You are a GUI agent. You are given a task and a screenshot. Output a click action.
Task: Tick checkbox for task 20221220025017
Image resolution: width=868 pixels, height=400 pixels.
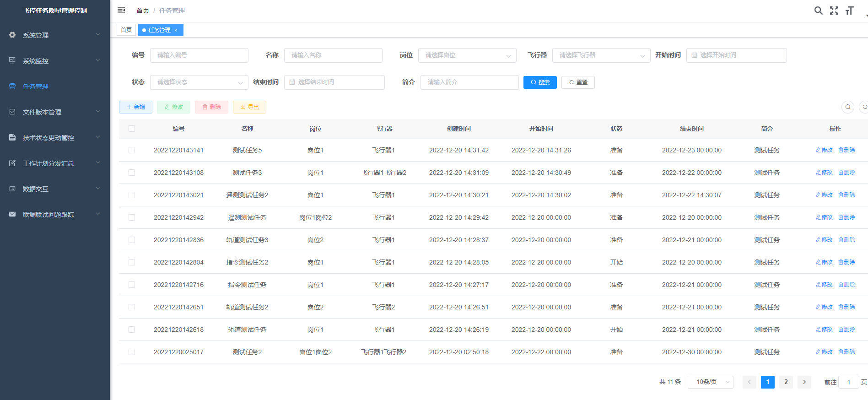pyautogui.click(x=132, y=352)
